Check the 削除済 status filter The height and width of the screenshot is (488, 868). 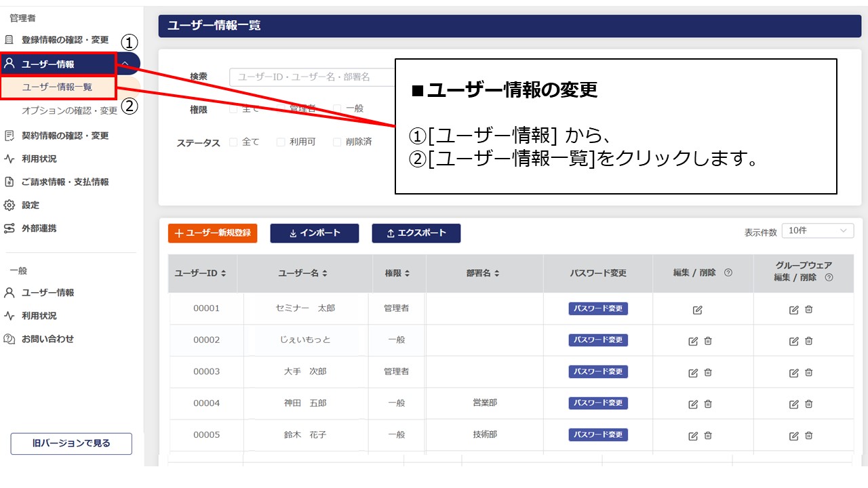pyautogui.click(x=336, y=142)
